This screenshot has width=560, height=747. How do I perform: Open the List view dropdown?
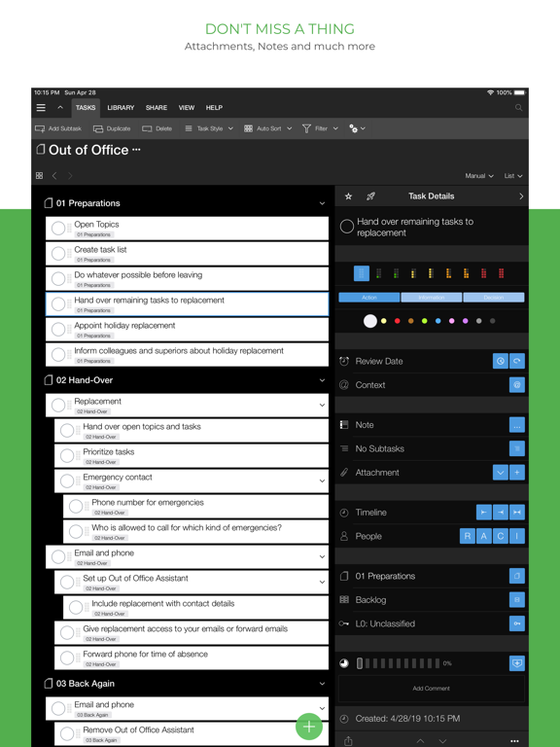513,176
